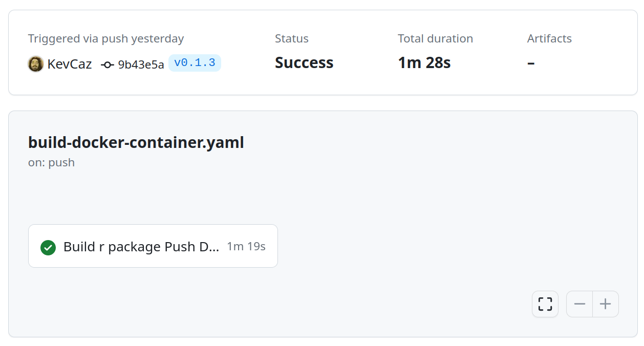Zoom out the workflow graph
The height and width of the screenshot is (346, 644).
click(x=579, y=304)
